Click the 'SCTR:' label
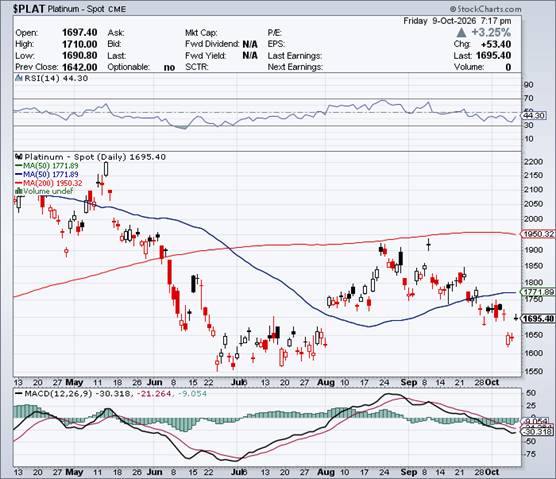The image size is (556, 479). 196,67
